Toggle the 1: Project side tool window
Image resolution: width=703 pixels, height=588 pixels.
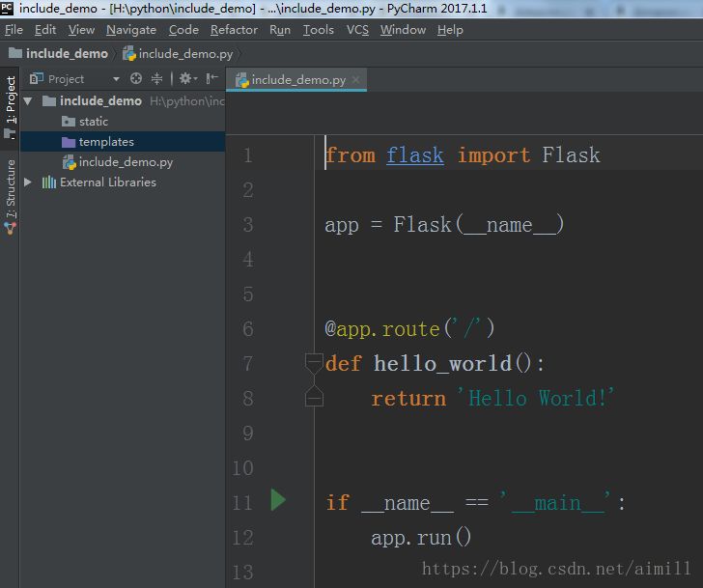pos(11,106)
